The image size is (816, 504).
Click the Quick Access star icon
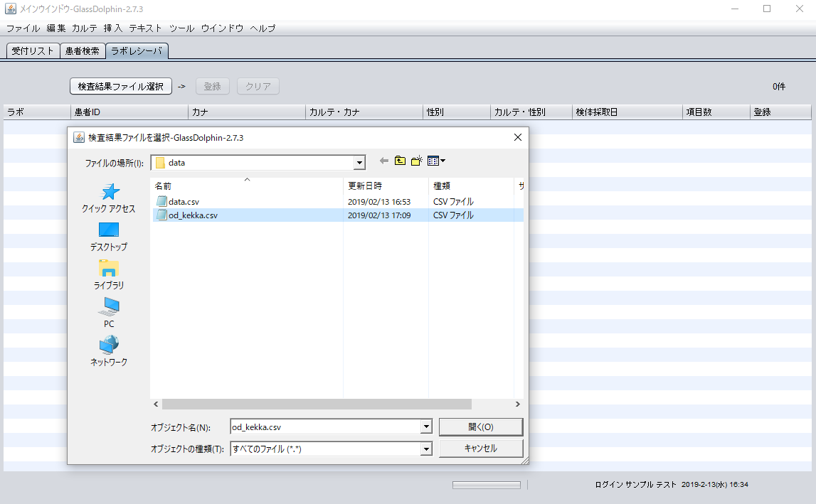[x=109, y=192]
